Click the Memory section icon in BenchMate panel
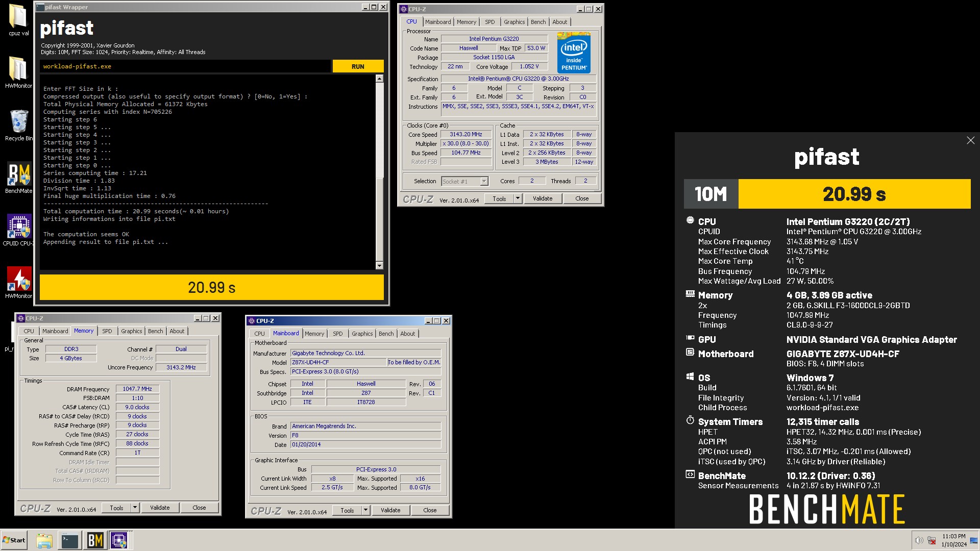This screenshot has width=980, height=551. click(690, 294)
